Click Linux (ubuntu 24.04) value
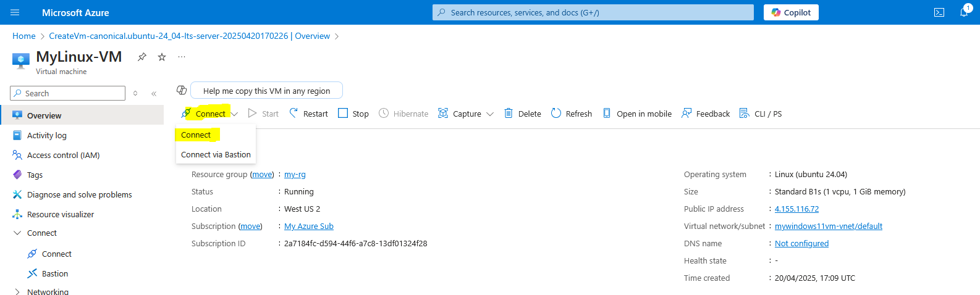 coord(811,175)
